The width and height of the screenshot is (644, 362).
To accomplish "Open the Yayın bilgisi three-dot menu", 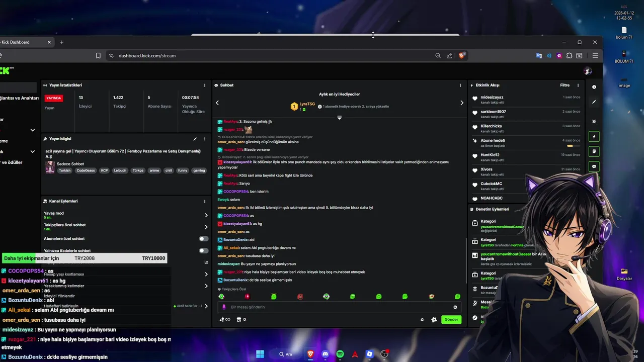I will pyautogui.click(x=205, y=139).
